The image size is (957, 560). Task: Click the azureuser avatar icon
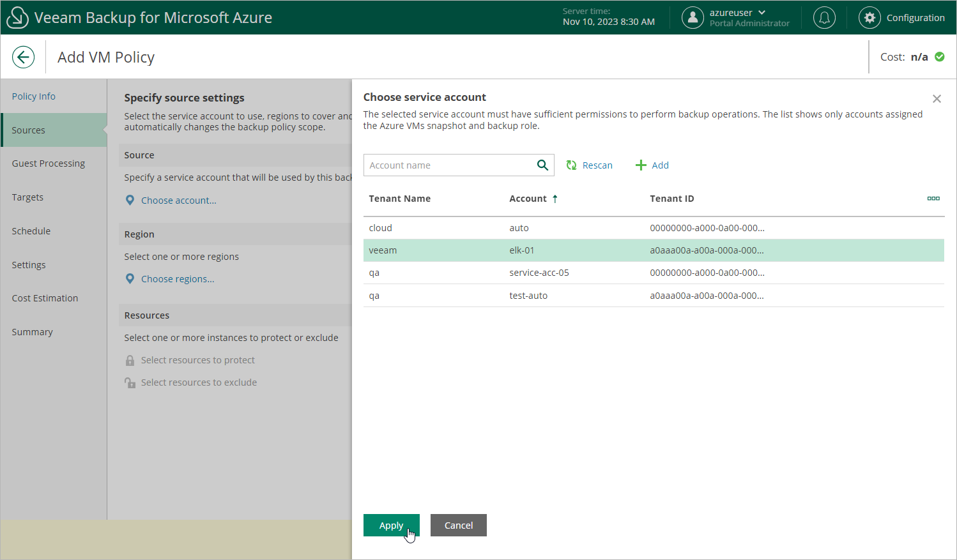(693, 17)
